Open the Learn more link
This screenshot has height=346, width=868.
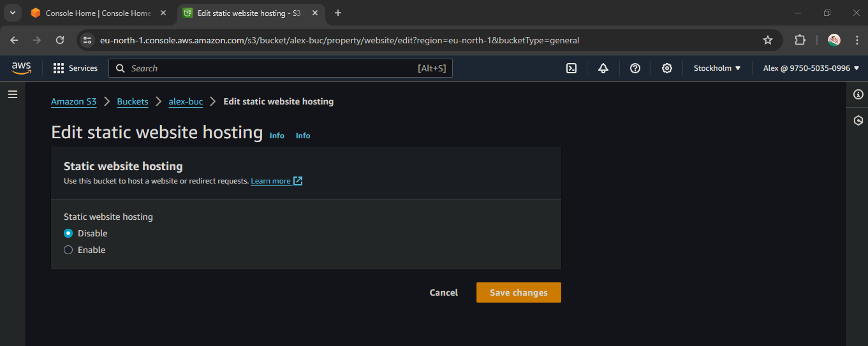pyautogui.click(x=277, y=181)
